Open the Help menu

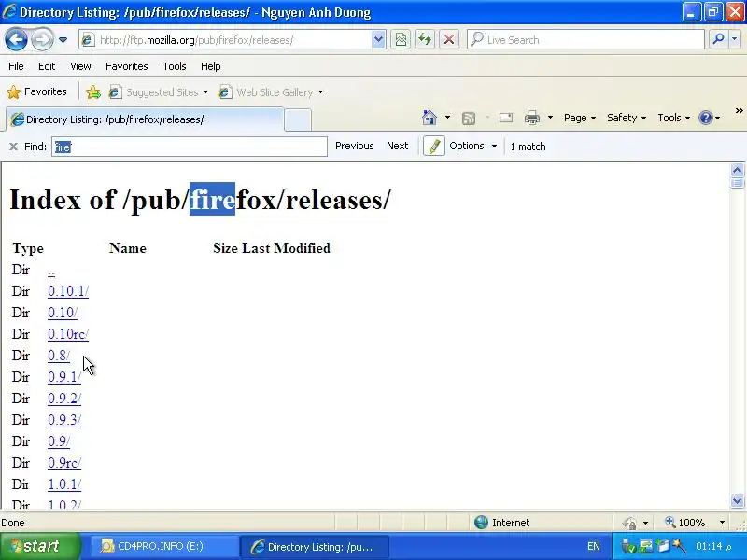(x=211, y=66)
